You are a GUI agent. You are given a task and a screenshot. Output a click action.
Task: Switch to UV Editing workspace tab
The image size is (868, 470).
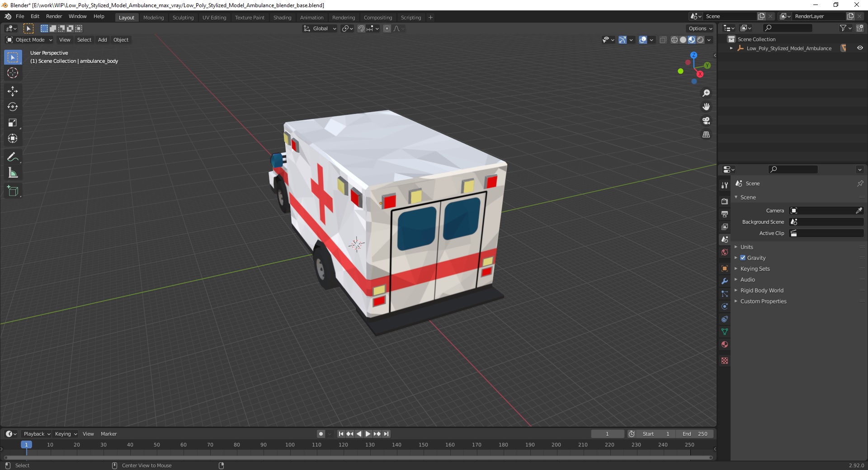point(214,18)
